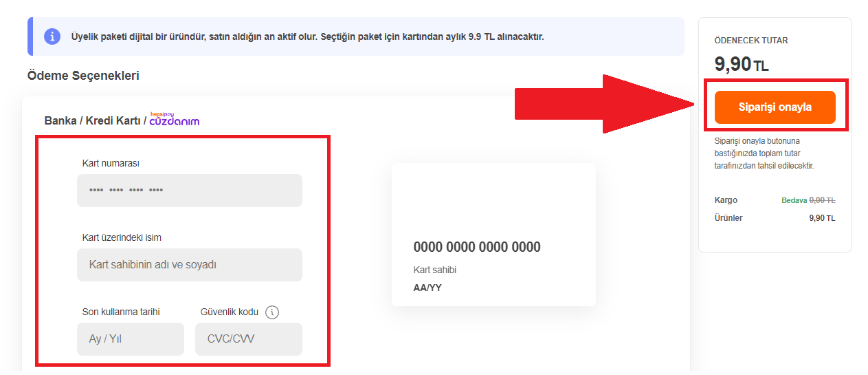Click the Ürünler row label
Screen dimensions: 868x375
(x=728, y=218)
